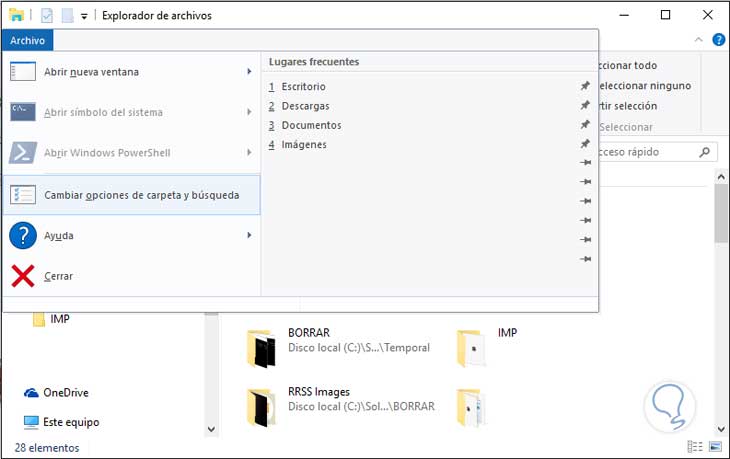
Task: Open Documentos from Lugares frecuentes
Action: [311, 125]
